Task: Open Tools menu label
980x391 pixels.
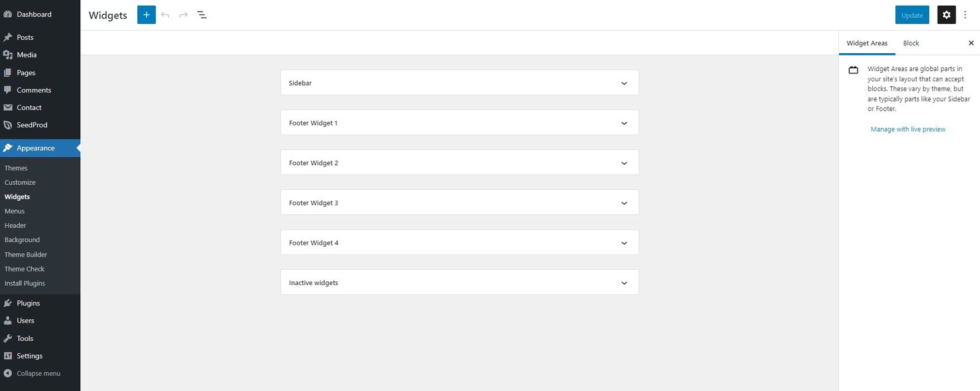Action: click(24, 338)
